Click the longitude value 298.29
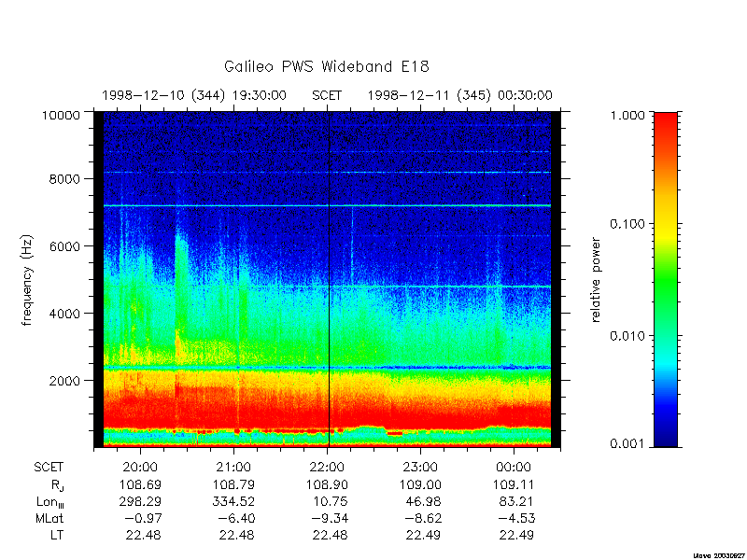Image resolution: width=747 pixels, height=560 pixels. [x=140, y=501]
